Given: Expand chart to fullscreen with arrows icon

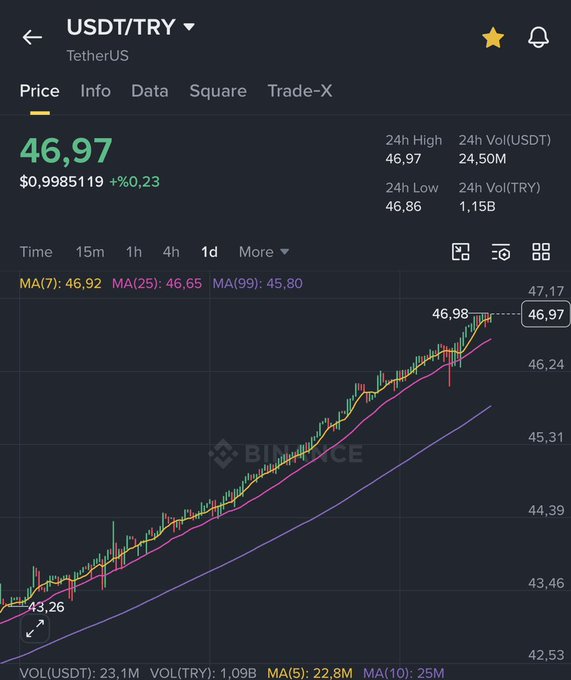Looking at the screenshot, I should coord(35,628).
